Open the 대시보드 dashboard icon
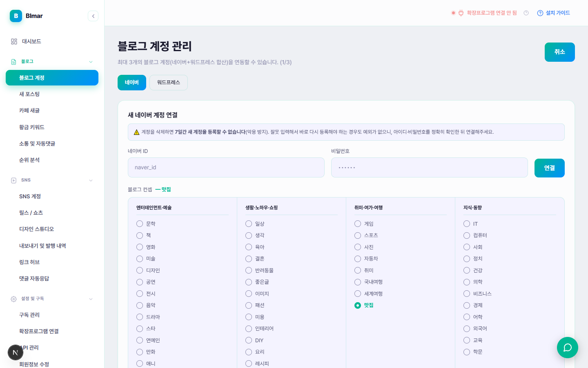Image resolution: width=588 pixels, height=368 pixels. point(14,41)
